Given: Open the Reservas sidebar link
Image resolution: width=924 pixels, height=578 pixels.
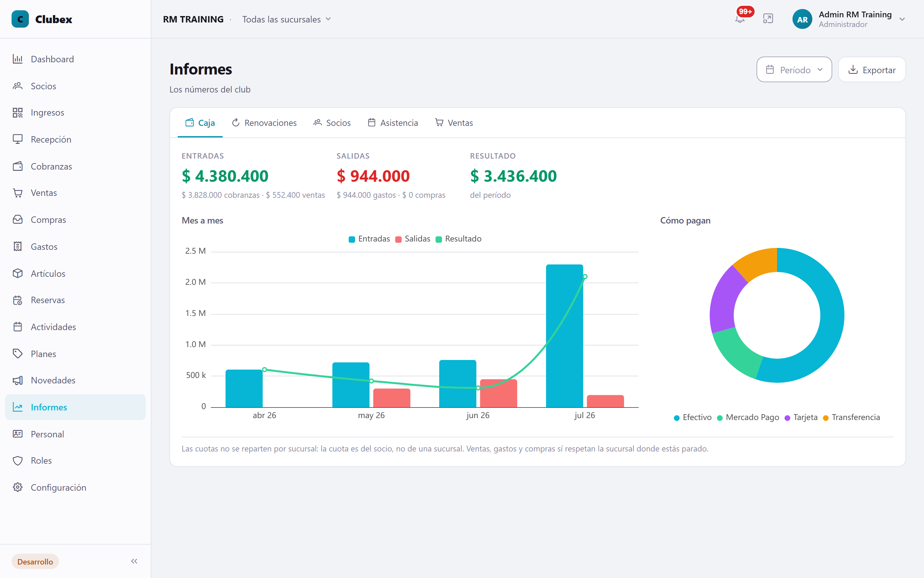Looking at the screenshot, I should coord(75,300).
